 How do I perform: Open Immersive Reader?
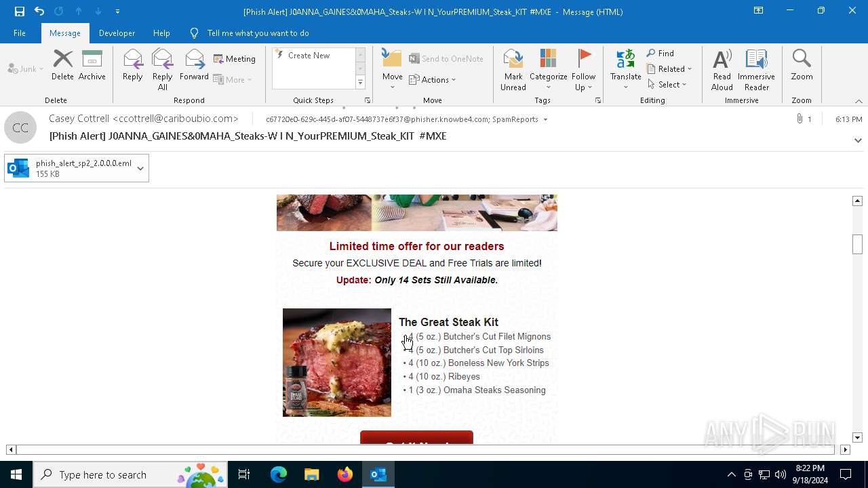tap(756, 70)
